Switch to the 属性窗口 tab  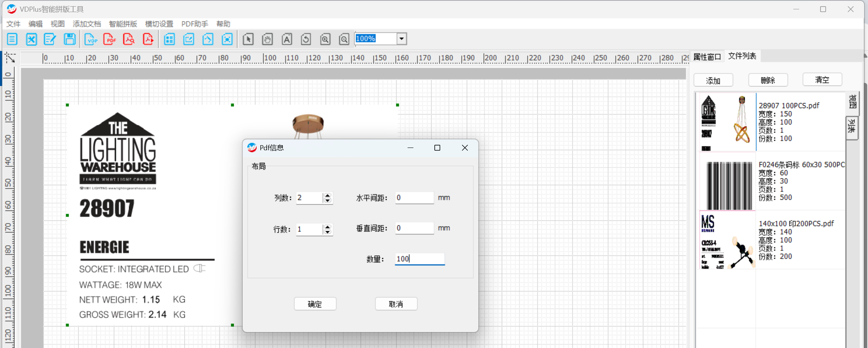707,57
